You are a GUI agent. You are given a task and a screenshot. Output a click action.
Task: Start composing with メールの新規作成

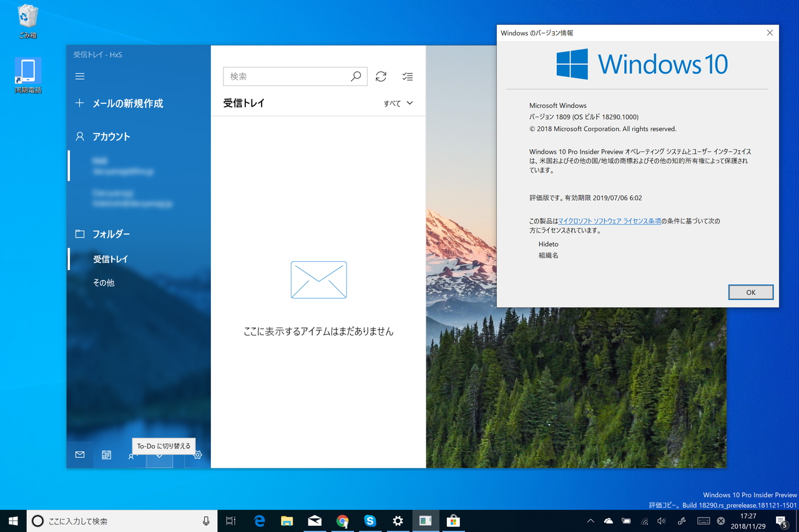[129, 103]
